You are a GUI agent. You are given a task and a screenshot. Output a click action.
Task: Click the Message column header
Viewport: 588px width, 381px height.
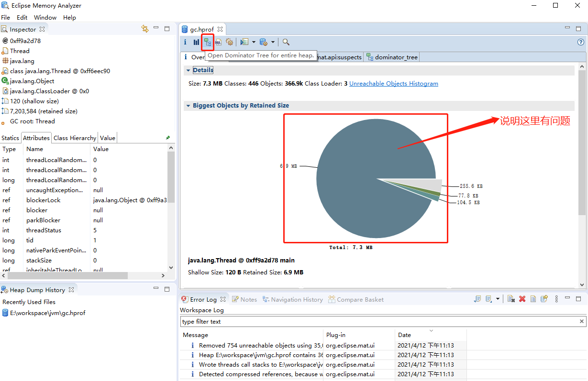coord(252,335)
